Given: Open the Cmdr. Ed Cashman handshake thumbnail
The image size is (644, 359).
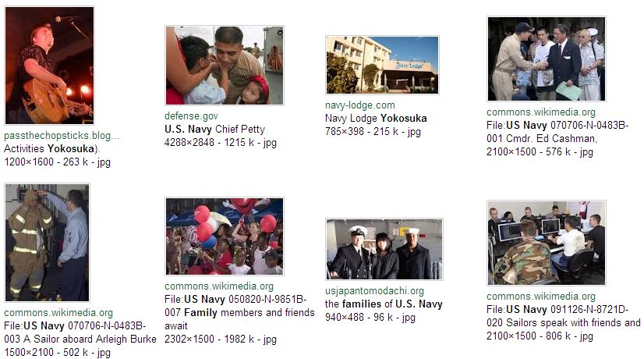Looking at the screenshot, I should click(x=547, y=59).
